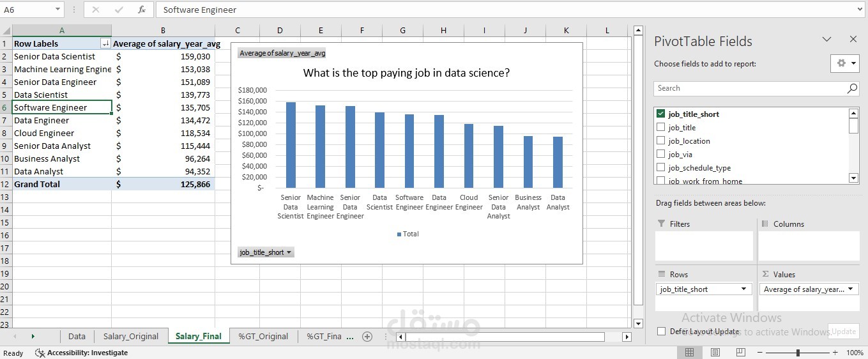Show the previous sheet tab with the arrow
Viewport: 868px width, 359px height.
[15, 337]
